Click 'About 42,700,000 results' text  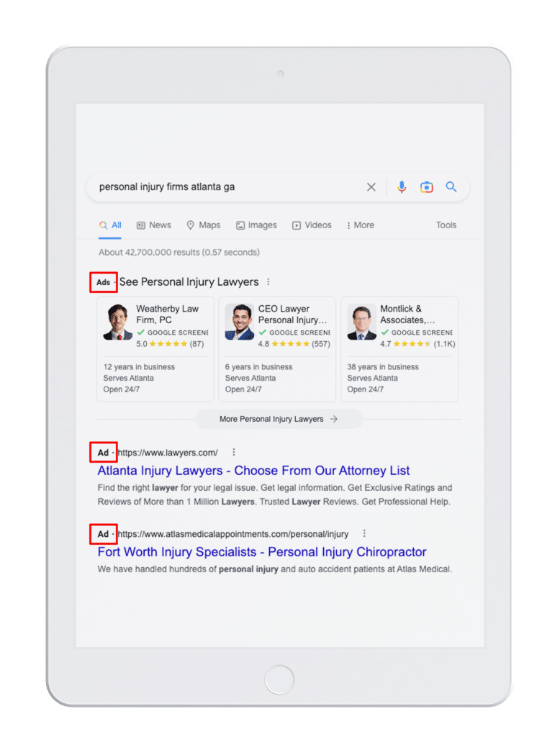179,252
